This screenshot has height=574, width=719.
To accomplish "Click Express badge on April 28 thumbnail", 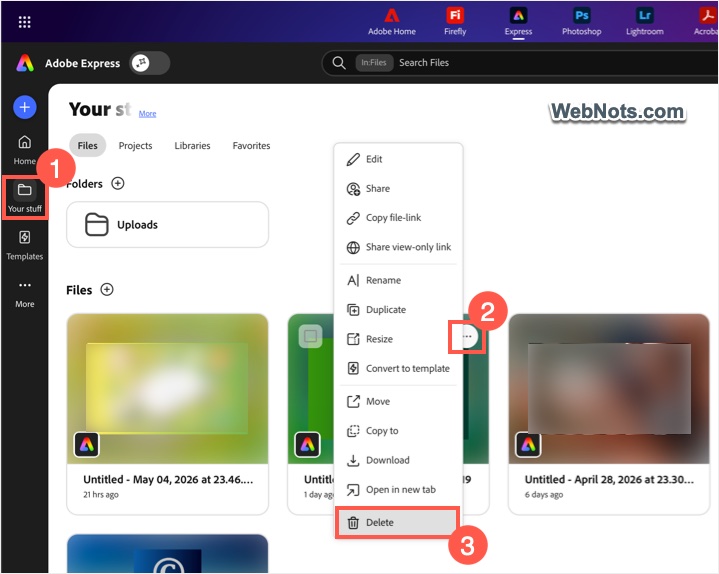I will (528, 444).
